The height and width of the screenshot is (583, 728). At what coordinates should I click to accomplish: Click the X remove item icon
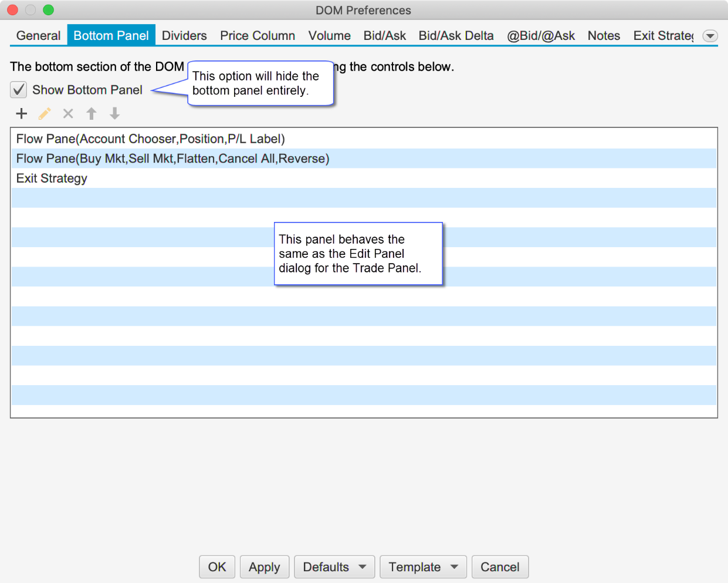click(x=68, y=113)
